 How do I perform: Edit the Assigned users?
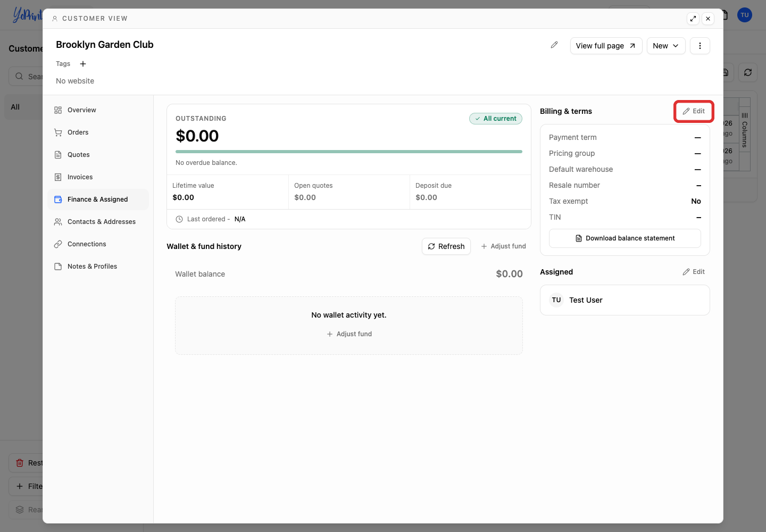[694, 272]
